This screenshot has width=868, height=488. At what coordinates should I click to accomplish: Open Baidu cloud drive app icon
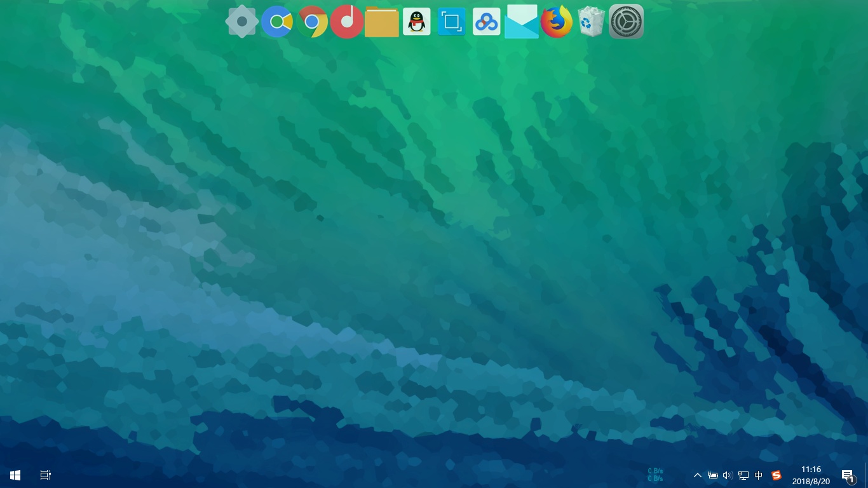487,22
